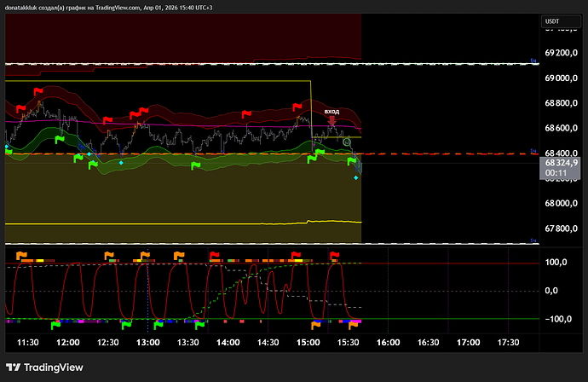This screenshot has height=382, width=588.
Task: Click the green circle marker on the price line
Action: [x=347, y=142]
